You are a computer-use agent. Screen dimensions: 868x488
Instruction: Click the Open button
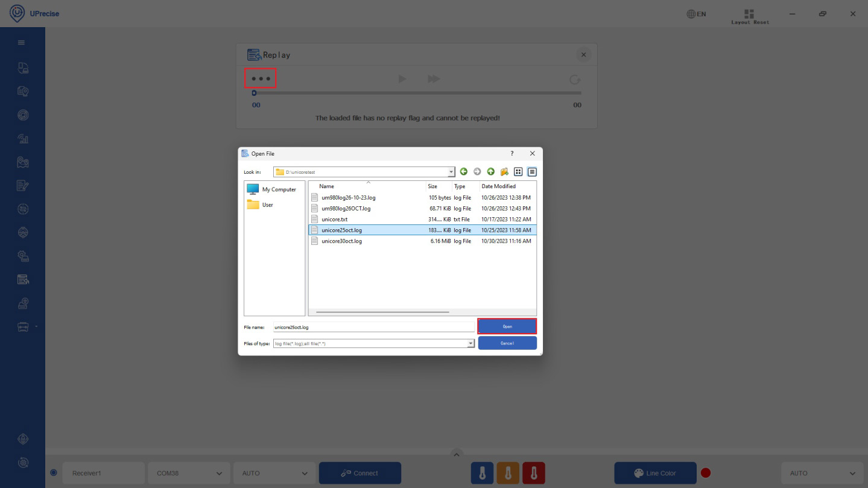(507, 326)
